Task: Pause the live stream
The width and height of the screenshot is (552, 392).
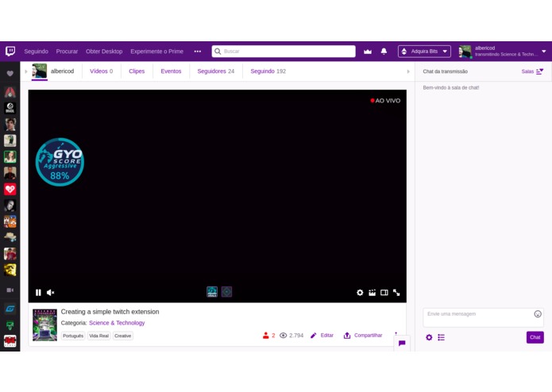Action: click(x=38, y=293)
